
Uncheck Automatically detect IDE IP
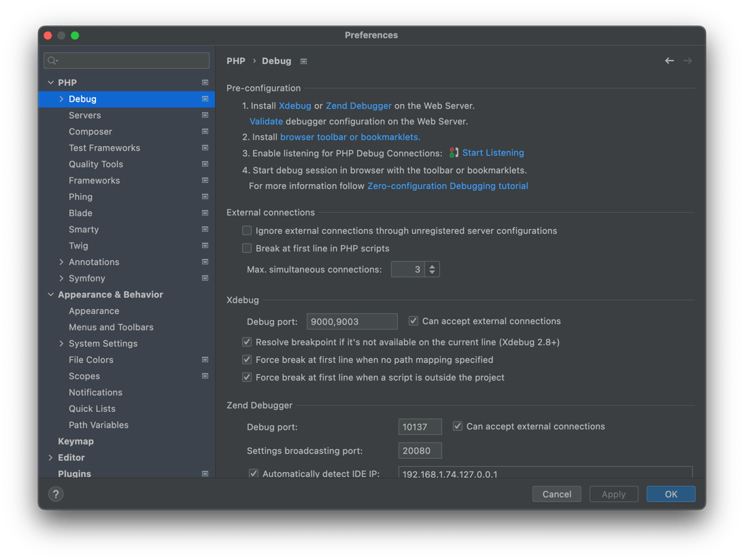[x=253, y=474]
